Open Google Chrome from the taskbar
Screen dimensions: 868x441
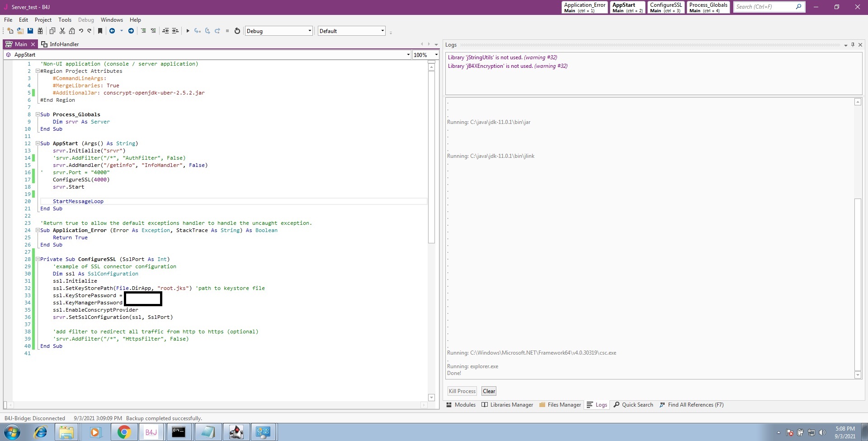[x=124, y=432]
